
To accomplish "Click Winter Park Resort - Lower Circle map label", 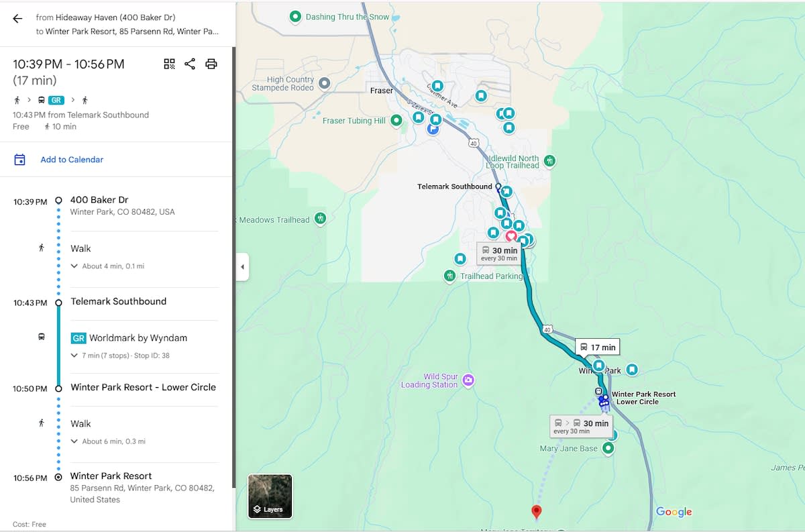I will pos(643,398).
